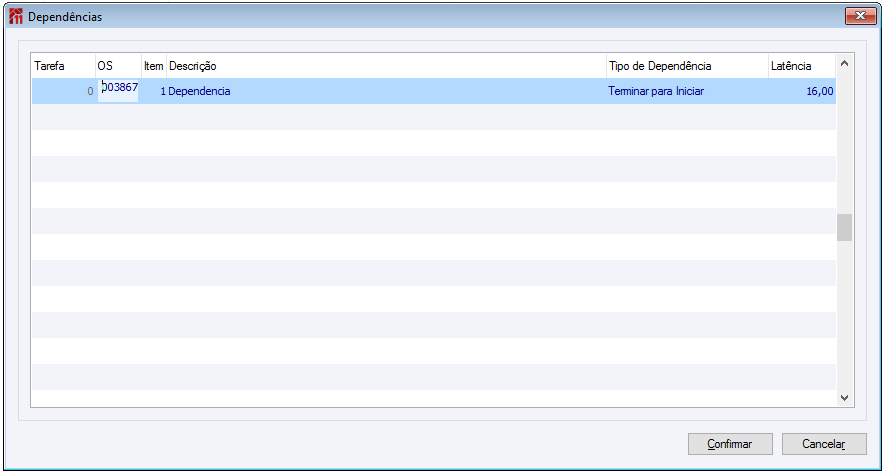Click the vertical scrollbar thumb

point(844,228)
